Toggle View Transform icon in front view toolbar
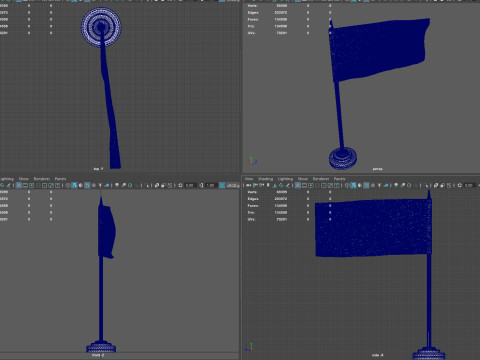 (222, 185)
